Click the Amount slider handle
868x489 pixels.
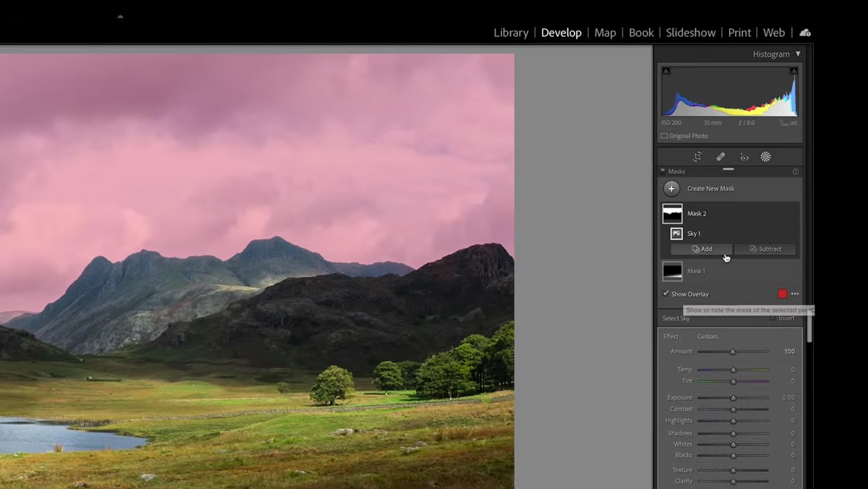pos(733,352)
